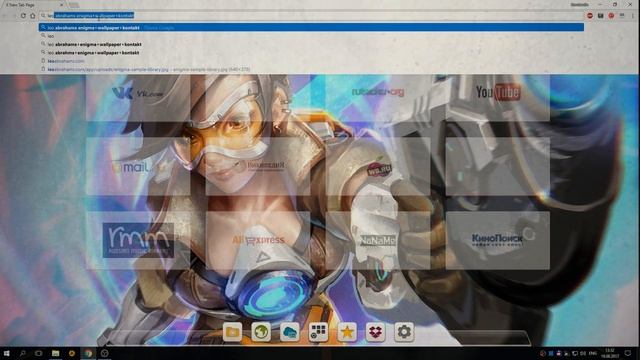
Task: Select the highlighted blue search suggestion
Action: 311,27
